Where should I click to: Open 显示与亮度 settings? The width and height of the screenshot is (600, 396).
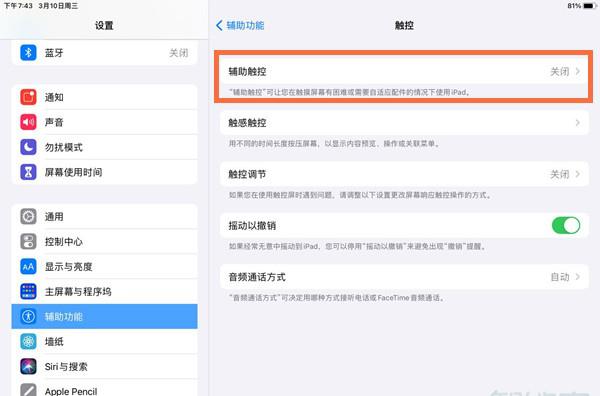[x=104, y=267]
